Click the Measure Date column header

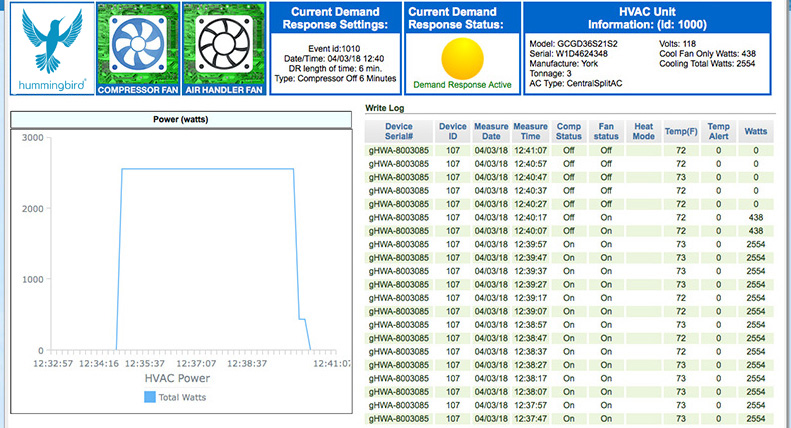coord(491,133)
